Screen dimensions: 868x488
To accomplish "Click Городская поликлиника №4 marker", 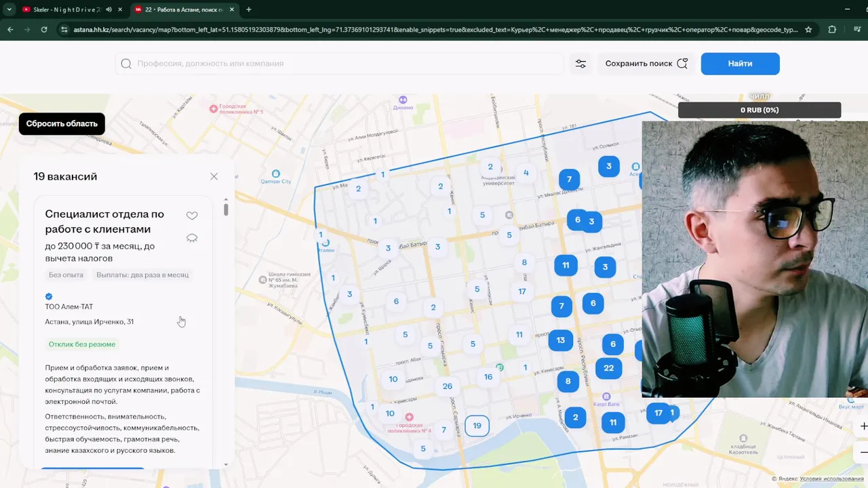I will pyautogui.click(x=409, y=417).
